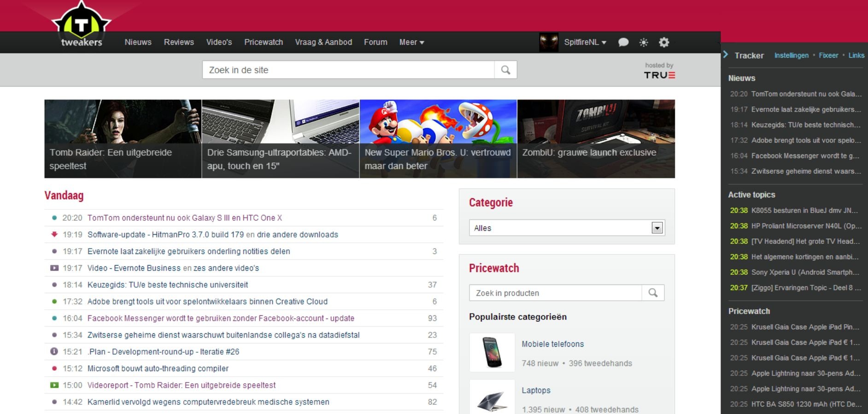The image size is (868, 414).
Task: Click the Pricewatch product search magnifier
Action: [653, 293]
